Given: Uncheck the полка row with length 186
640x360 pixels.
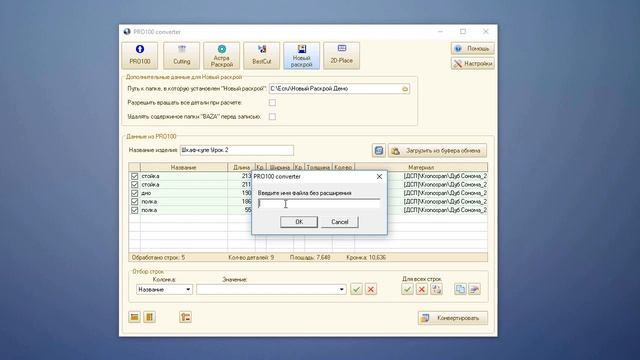Looking at the screenshot, I should pos(134,202).
